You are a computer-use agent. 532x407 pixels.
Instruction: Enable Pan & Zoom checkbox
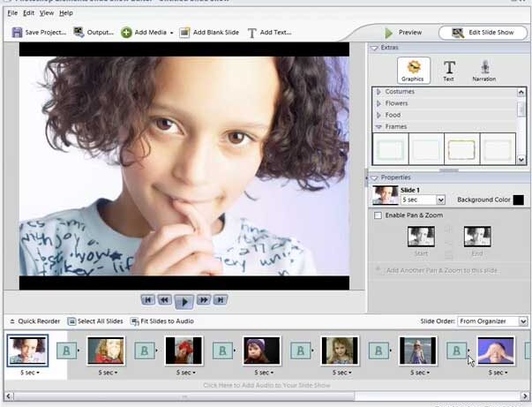tap(378, 215)
